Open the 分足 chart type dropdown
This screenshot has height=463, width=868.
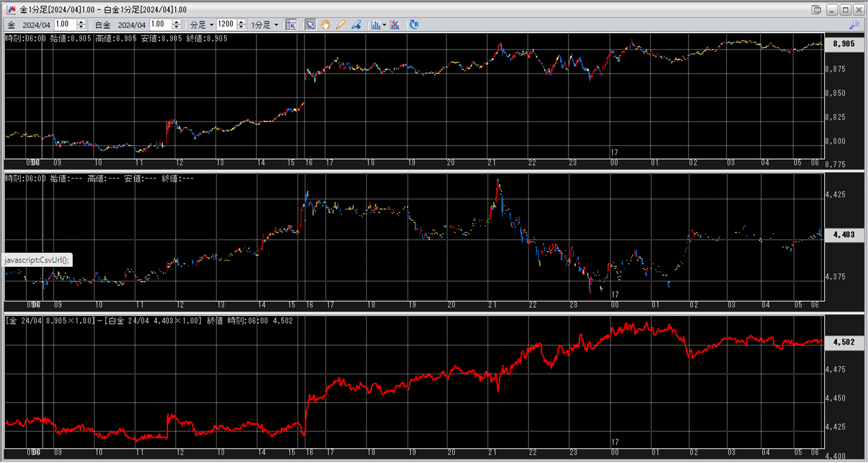pos(202,25)
